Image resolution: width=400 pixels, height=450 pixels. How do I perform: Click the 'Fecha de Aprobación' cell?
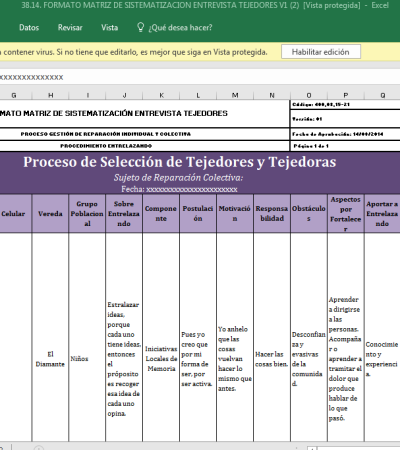click(345, 134)
